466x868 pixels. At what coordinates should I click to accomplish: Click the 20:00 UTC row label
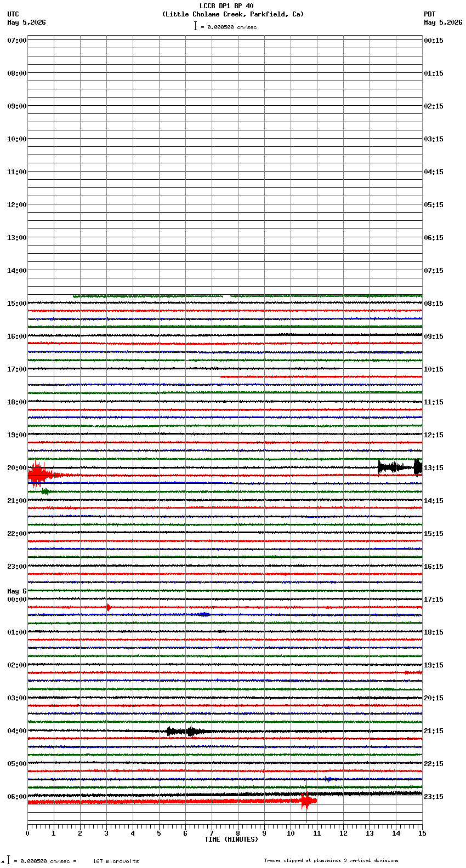pyautogui.click(x=17, y=468)
